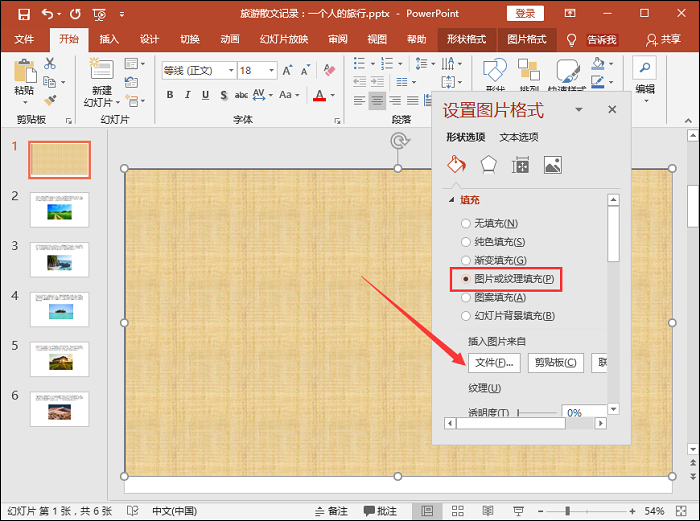This screenshot has height=521, width=700.
Task: Click the Save icon in title bar
Action: [24, 14]
